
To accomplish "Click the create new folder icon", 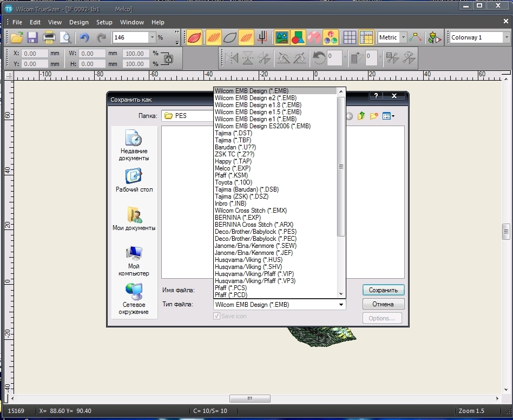I will coord(373,116).
